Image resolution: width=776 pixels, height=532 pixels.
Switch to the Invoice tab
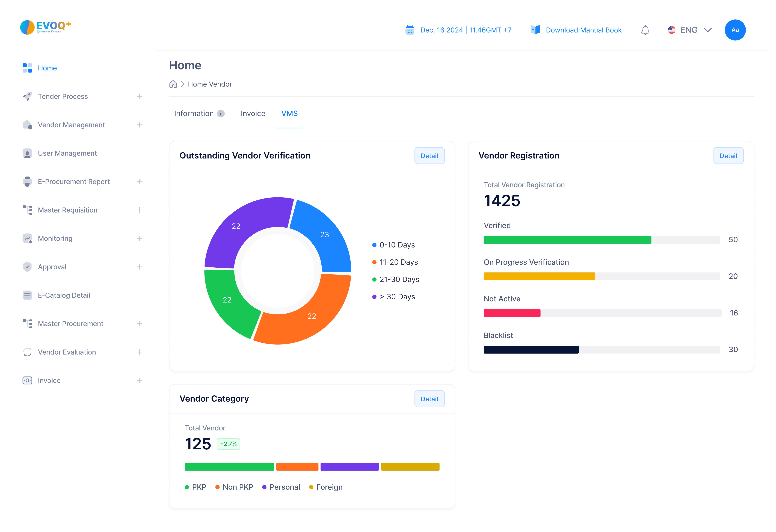click(253, 113)
